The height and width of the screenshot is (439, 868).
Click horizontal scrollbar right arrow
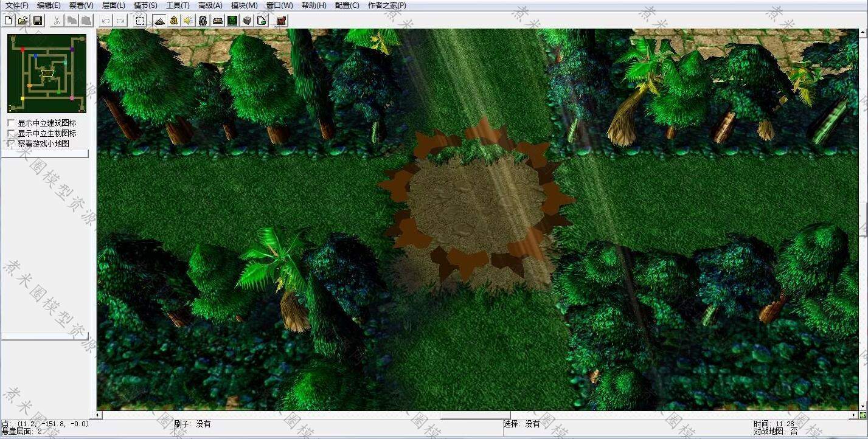[854, 415]
